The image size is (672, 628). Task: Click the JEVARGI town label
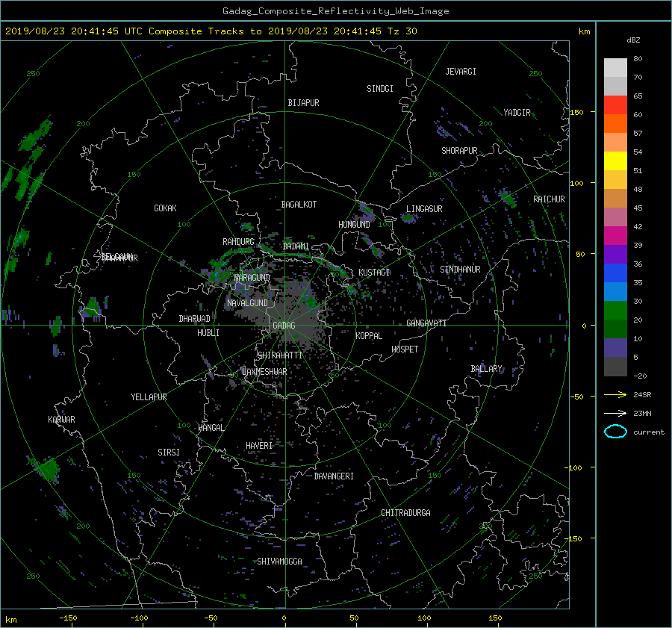tap(461, 72)
